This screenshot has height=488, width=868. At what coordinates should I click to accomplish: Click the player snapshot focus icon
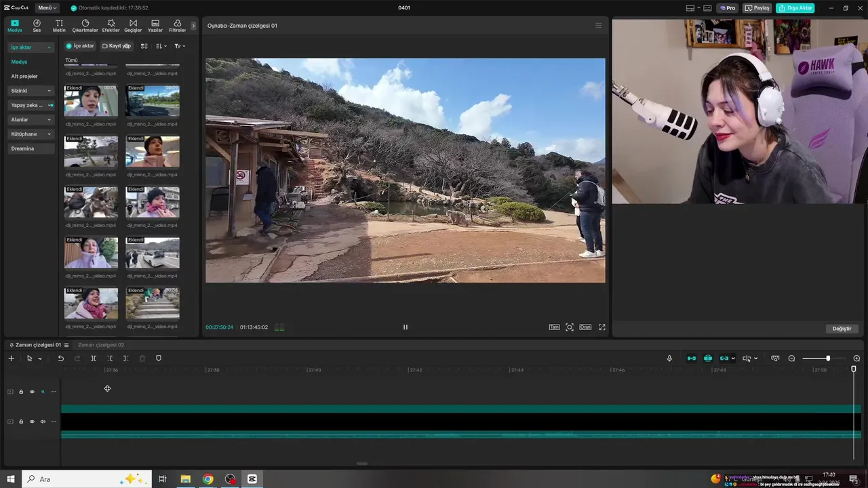coord(570,327)
